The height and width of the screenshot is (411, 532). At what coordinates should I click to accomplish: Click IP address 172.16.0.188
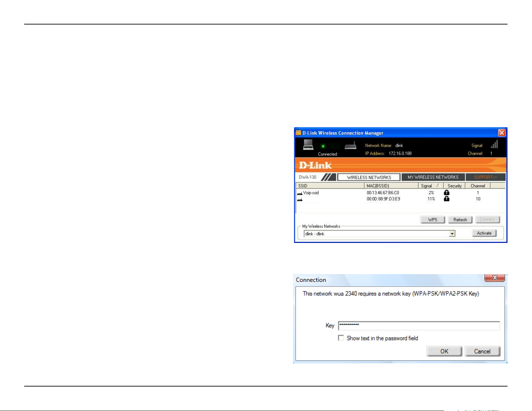tap(400, 153)
